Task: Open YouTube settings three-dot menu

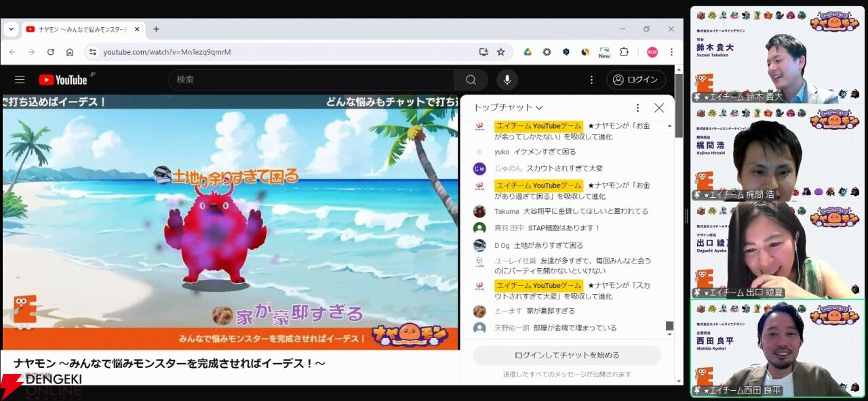Action: (x=591, y=80)
